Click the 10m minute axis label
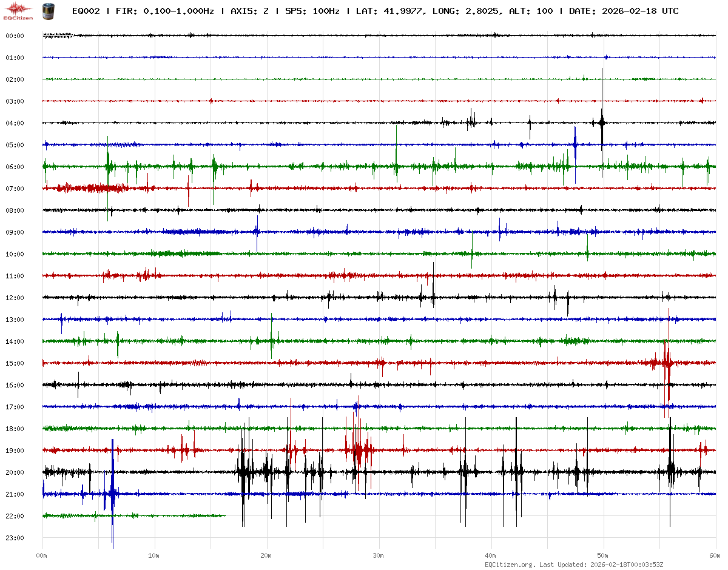Screen dimensions: 728x570 click(154, 555)
